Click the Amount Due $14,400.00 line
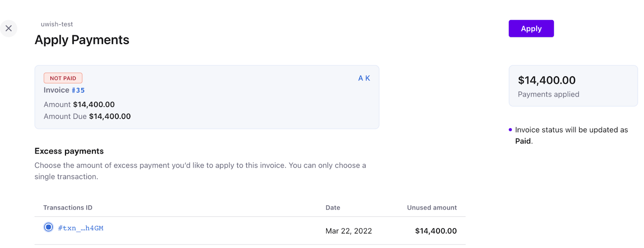644x248 pixels. pyautogui.click(x=87, y=117)
